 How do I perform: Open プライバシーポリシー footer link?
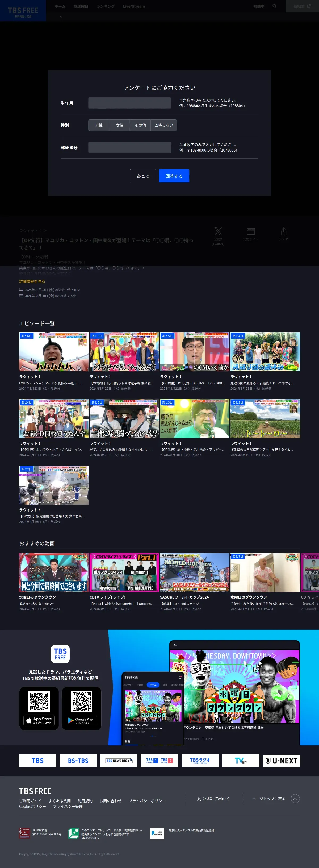147,801
